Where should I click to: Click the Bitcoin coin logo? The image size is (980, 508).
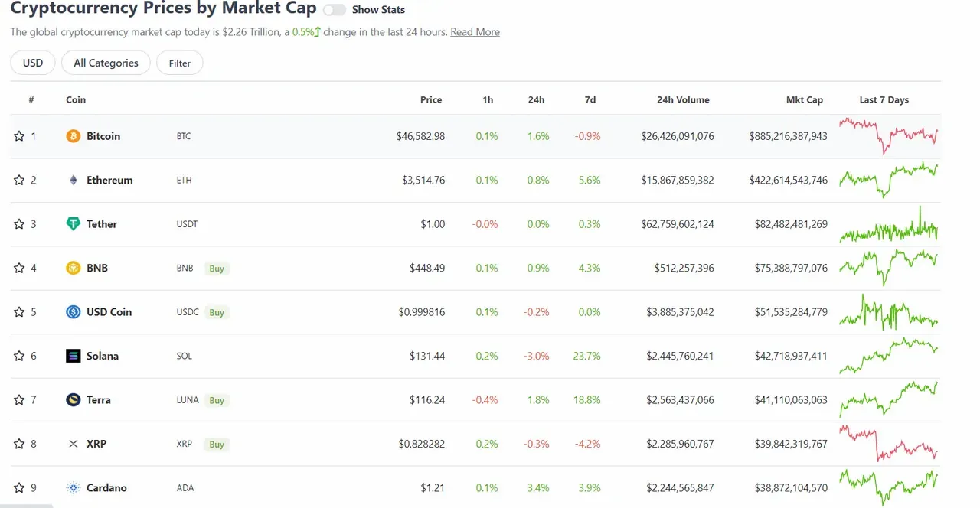(73, 136)
